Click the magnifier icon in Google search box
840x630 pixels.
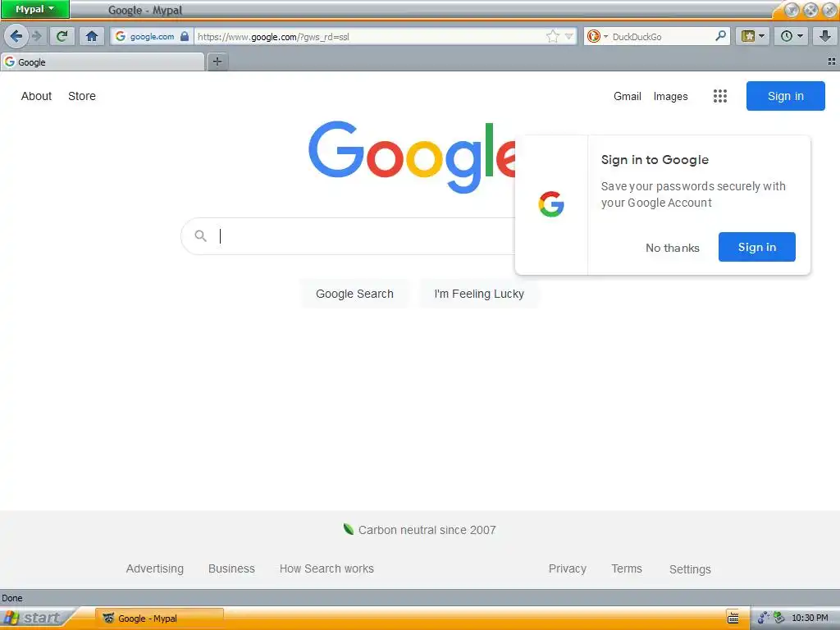pos(200,235)
